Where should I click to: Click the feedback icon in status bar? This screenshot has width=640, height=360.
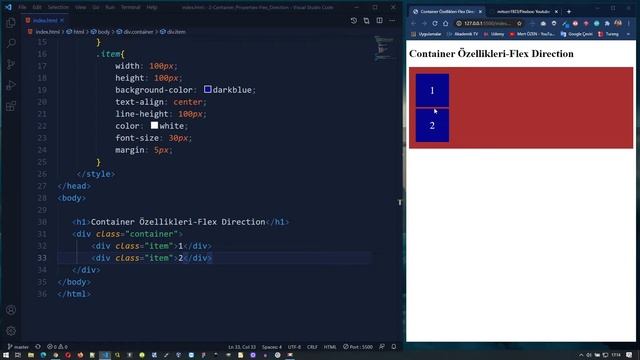382,347
